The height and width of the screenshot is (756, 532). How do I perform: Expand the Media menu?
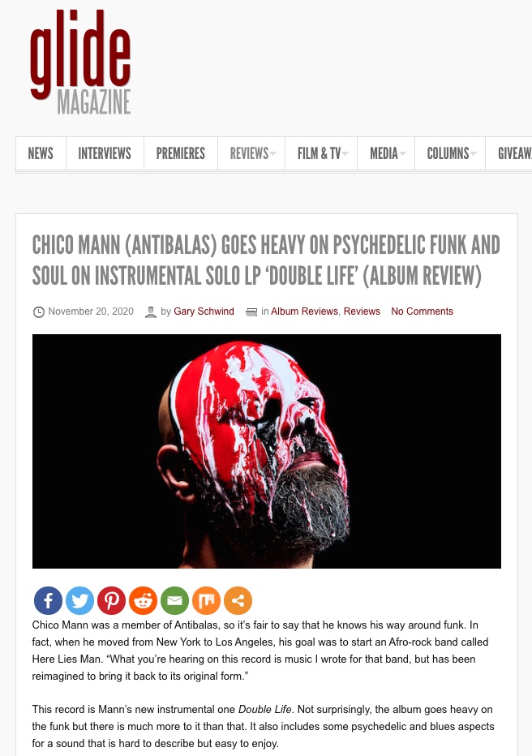point(386,153)
